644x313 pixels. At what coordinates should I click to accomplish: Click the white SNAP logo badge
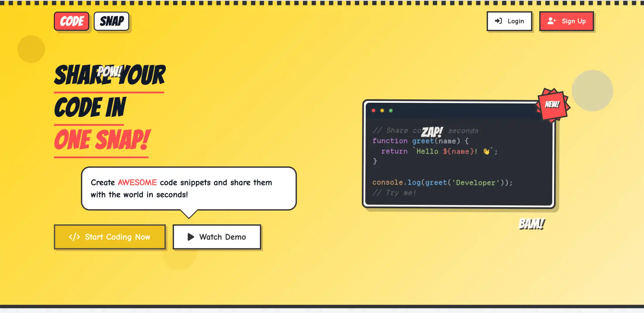112,21
